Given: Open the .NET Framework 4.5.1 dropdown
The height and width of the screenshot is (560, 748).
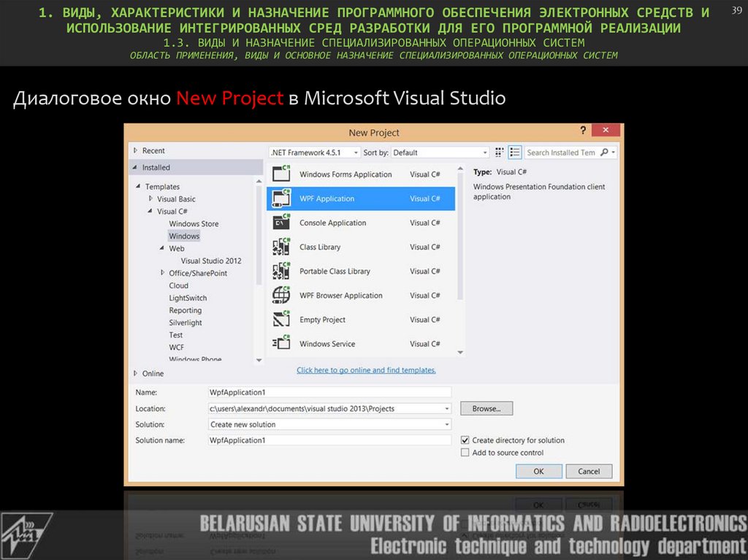Looking at the screenshot, I should (x=314, y=153).
